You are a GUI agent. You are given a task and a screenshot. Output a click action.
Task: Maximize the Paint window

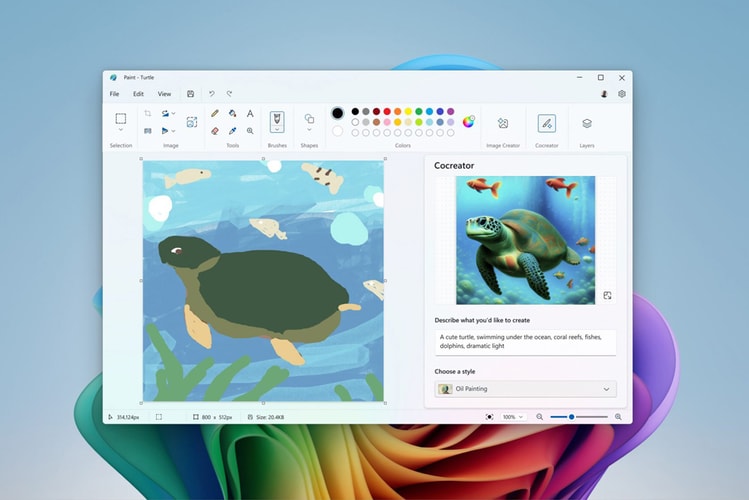click(600, 77)
